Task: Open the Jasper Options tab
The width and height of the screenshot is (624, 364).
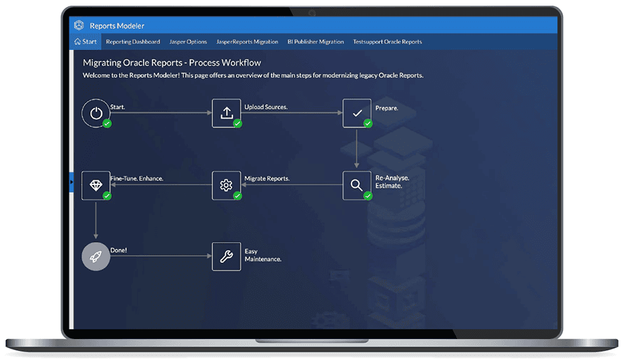Action: click(x=188, y=42)
